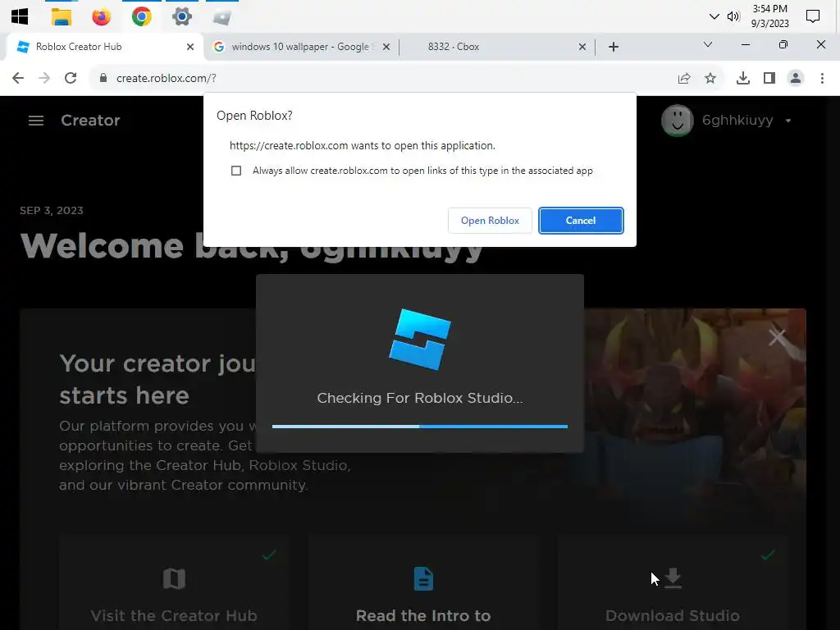840x630 pixels.
Task: Open the Chrome downloads icon
Action: (x=742, y=78)
